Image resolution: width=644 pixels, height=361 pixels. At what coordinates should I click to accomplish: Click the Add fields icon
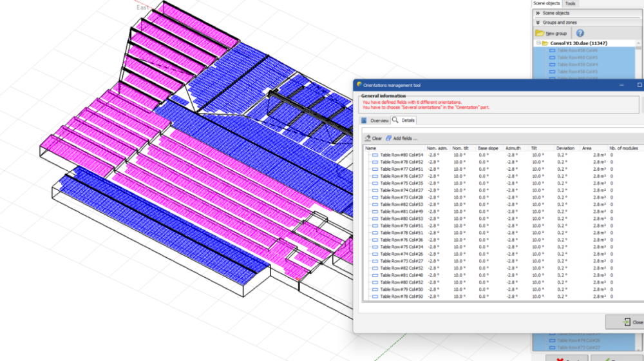point(389,138)
